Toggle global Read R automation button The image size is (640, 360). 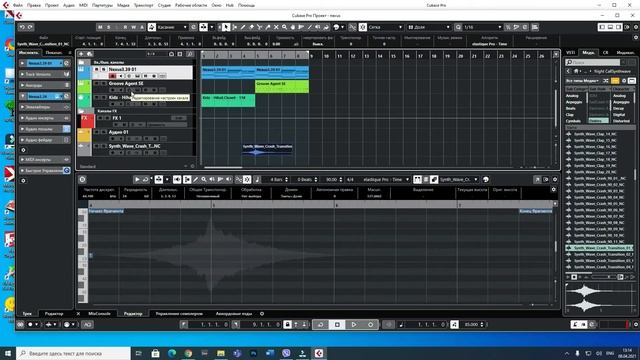(x=125, y=27)
